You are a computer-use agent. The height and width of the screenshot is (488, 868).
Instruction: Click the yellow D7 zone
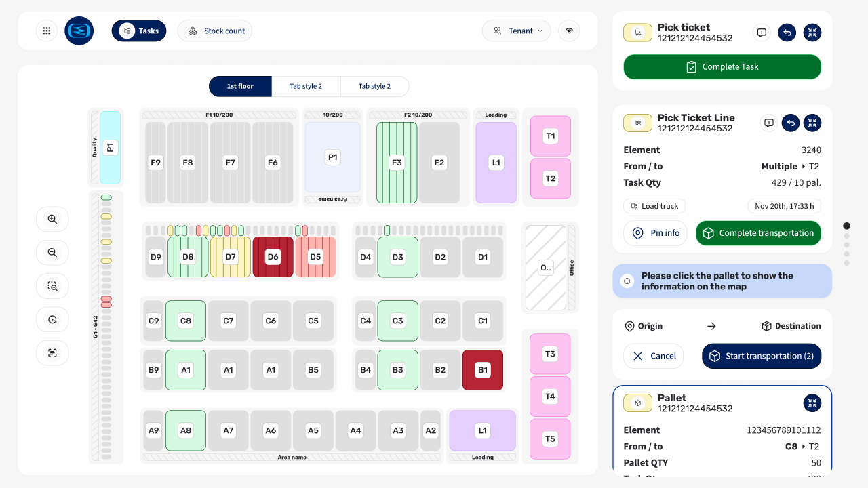click(x=231, y=257)
